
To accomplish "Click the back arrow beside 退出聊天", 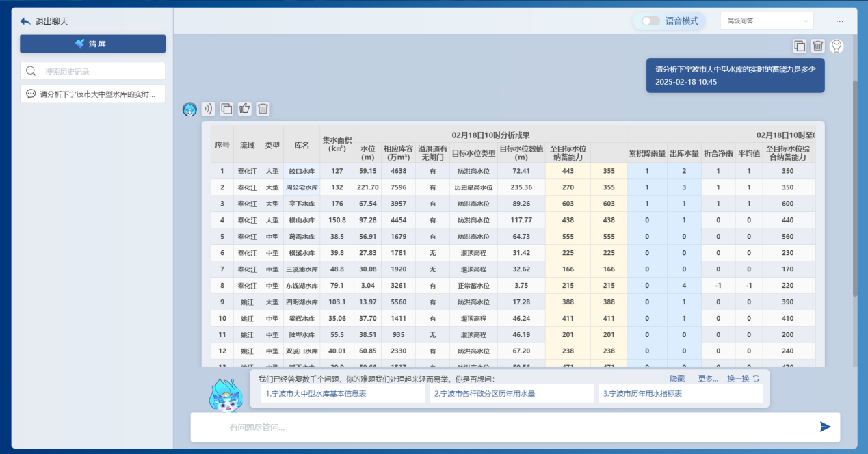I will [25, 21].
